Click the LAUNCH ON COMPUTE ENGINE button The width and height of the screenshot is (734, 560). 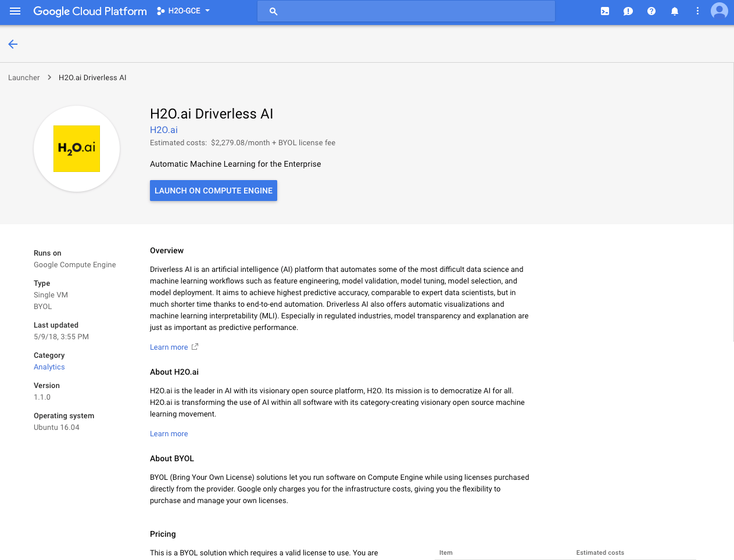(x=213, y=190)
